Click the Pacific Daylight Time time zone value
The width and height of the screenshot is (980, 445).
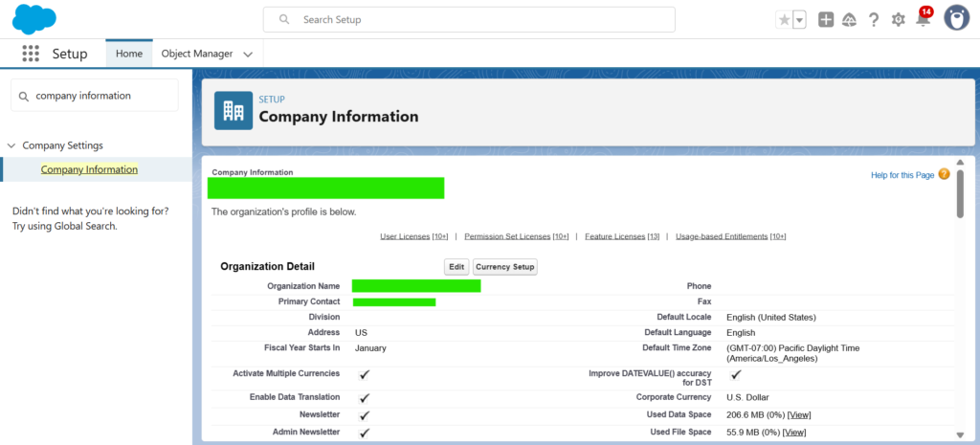coord(793,353)
